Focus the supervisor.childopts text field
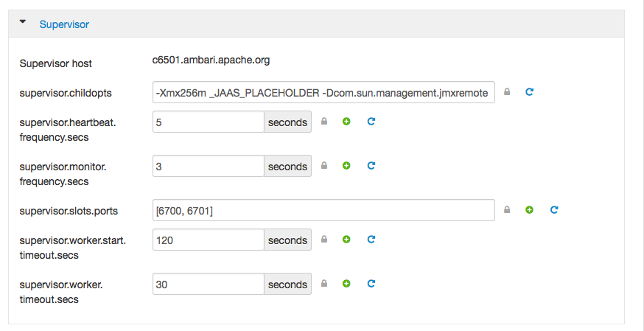This screenshot has height=331, width=644. pyautogui.click(x=323, y=92)
